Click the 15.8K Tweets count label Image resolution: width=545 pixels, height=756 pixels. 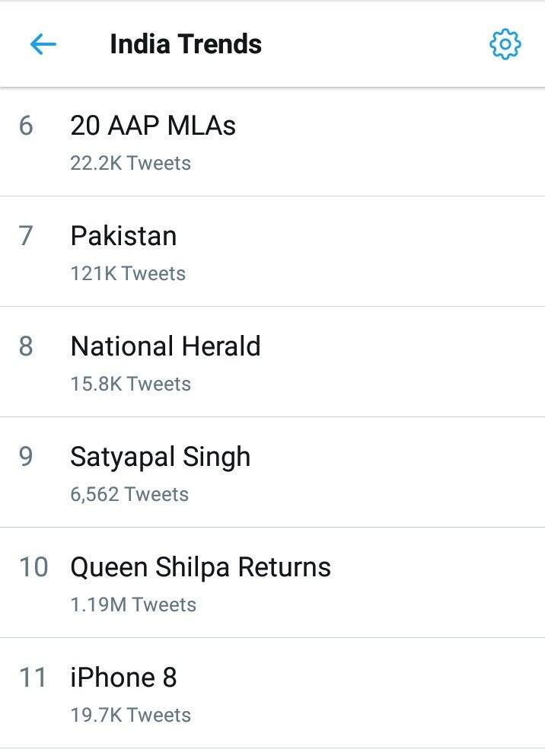[129, 384]
